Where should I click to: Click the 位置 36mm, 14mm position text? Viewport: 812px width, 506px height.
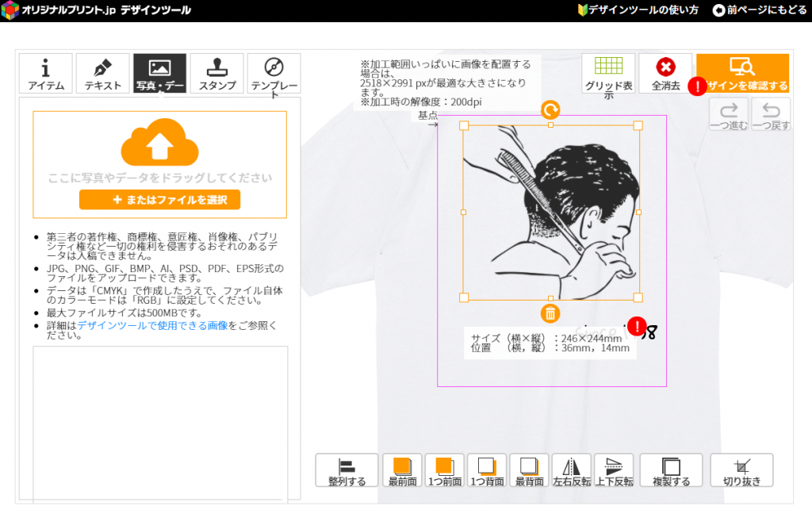[x=550, y=348]
